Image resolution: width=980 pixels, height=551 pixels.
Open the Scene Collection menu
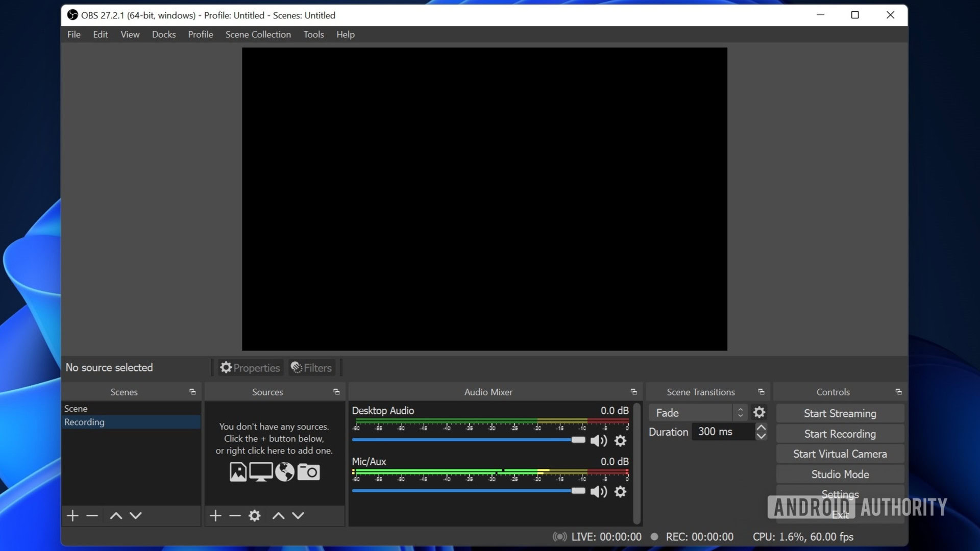click(258, 34)
